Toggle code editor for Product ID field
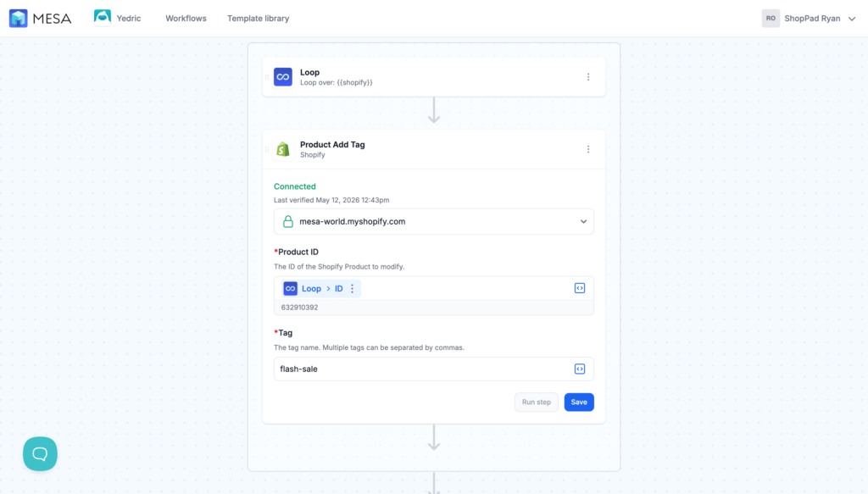This screenshot has width=868, height=494. point(580,288)
